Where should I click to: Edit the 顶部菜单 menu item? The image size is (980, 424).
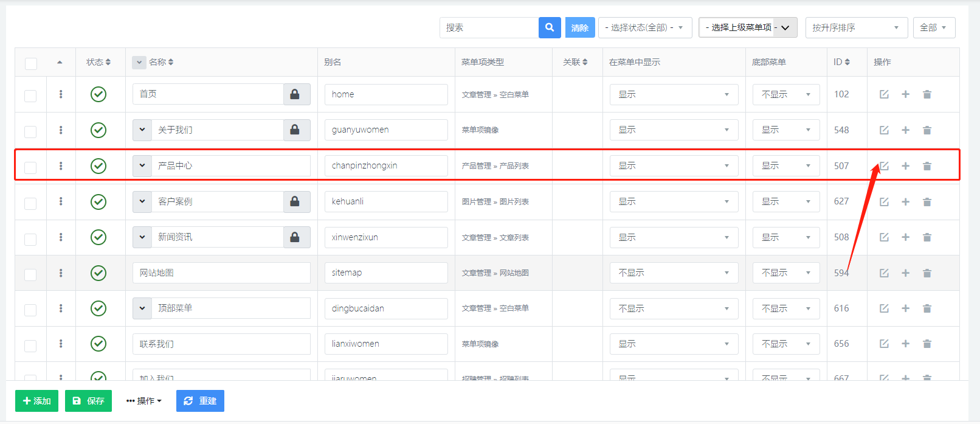pyautogui.click(x=884, y=308)
